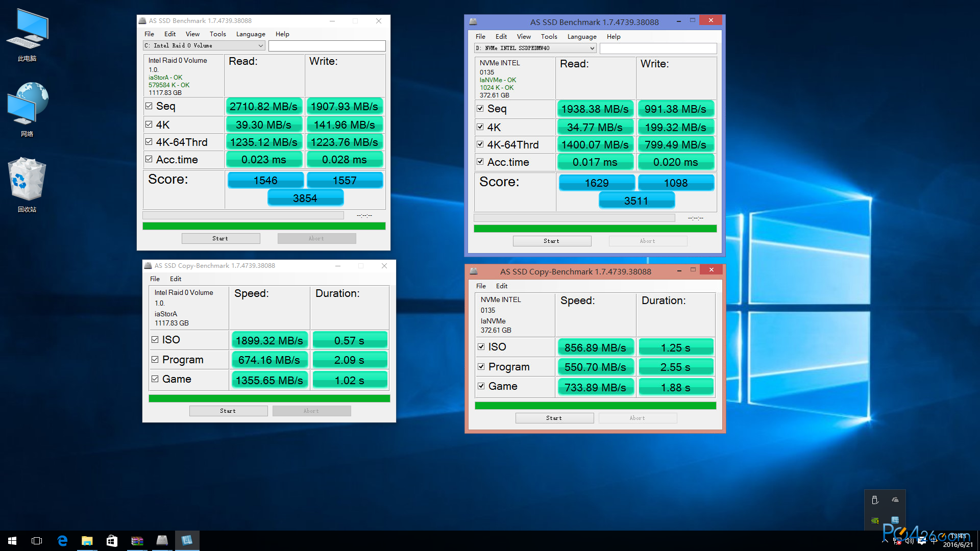Click Abort in the Intel Raid benchmark window
The height and width of the screenshot is (551, 980).
(x=316, y=239)
